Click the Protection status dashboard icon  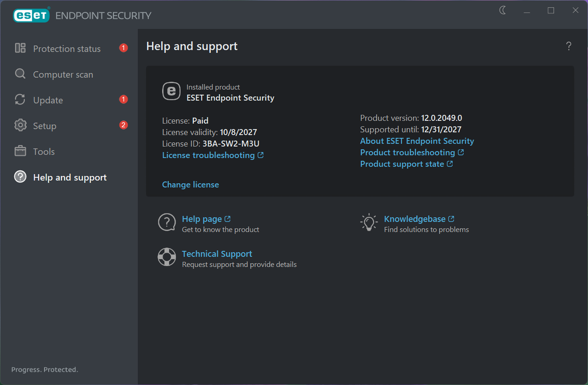point(20,48)
